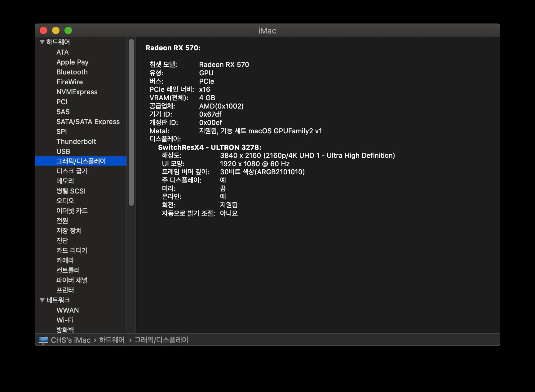Open 디스크 굽기 sidebar item
The height and width of the screenshot is (392, 535).
(x=72, y=171)
